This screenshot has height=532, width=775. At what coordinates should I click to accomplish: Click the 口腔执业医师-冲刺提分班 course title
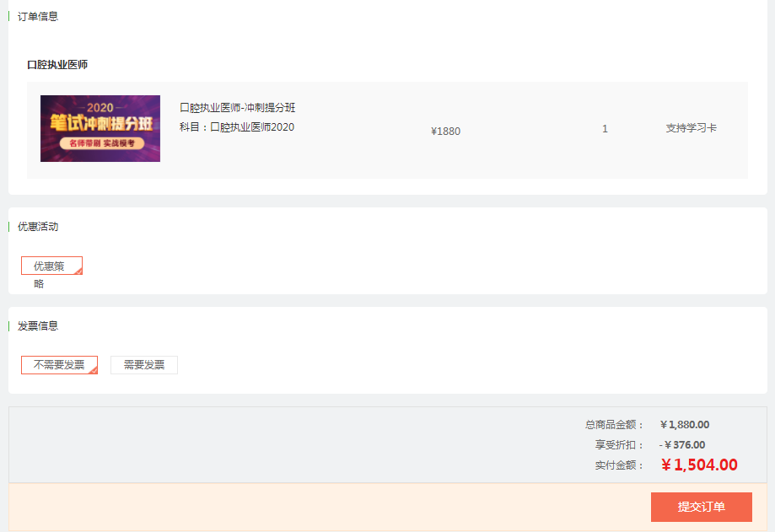[237, 108]
